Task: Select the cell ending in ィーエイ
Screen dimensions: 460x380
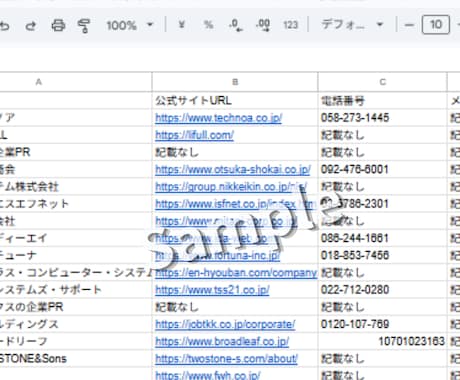Action: (76, 238)
